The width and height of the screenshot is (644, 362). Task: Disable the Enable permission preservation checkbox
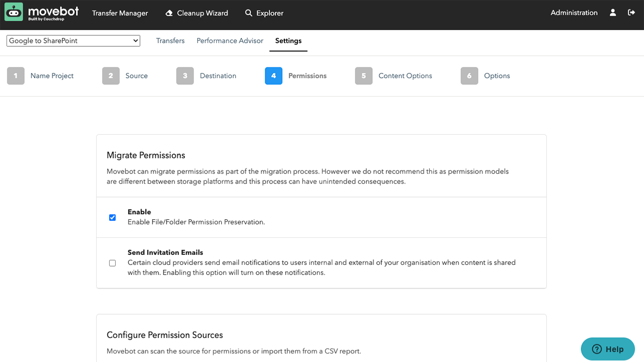(x=112, y=217)
